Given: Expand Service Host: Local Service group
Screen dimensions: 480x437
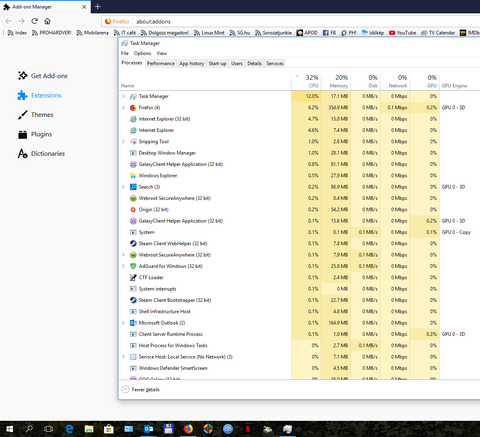Looking at the screenshot, I should (x=123, y=357).
